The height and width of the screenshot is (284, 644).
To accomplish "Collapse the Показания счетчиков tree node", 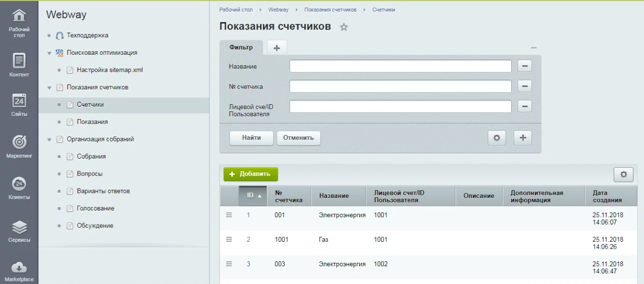I will click(49, 88).
